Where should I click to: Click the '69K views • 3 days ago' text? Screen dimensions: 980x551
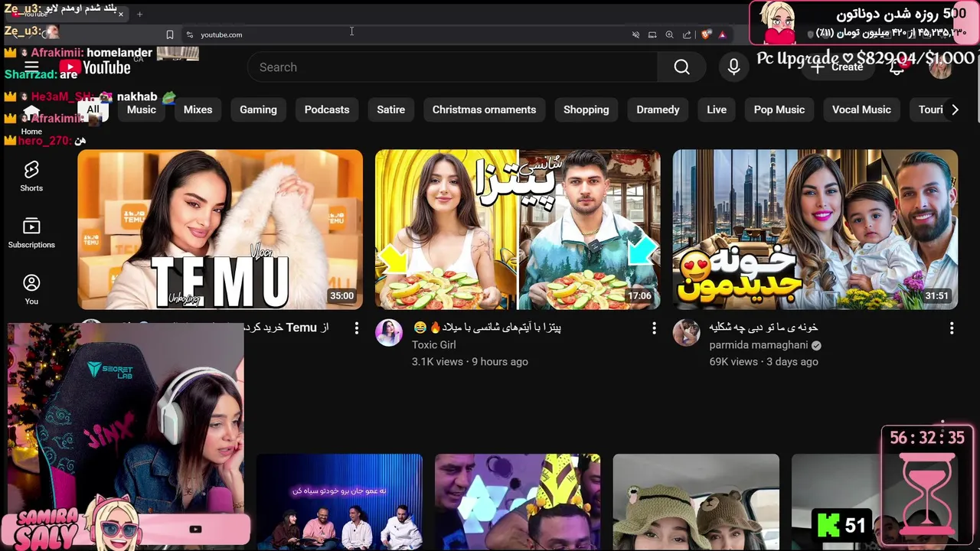pos(763,362)
